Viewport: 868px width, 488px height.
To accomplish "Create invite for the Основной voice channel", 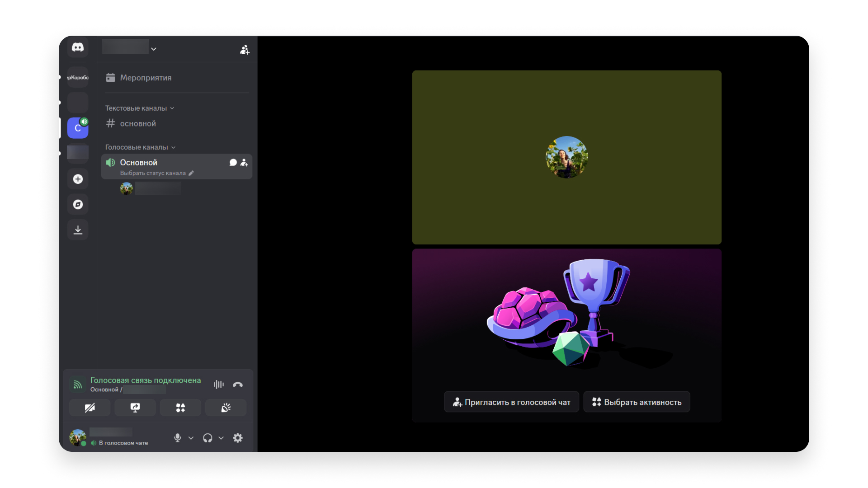I will 244,162.
